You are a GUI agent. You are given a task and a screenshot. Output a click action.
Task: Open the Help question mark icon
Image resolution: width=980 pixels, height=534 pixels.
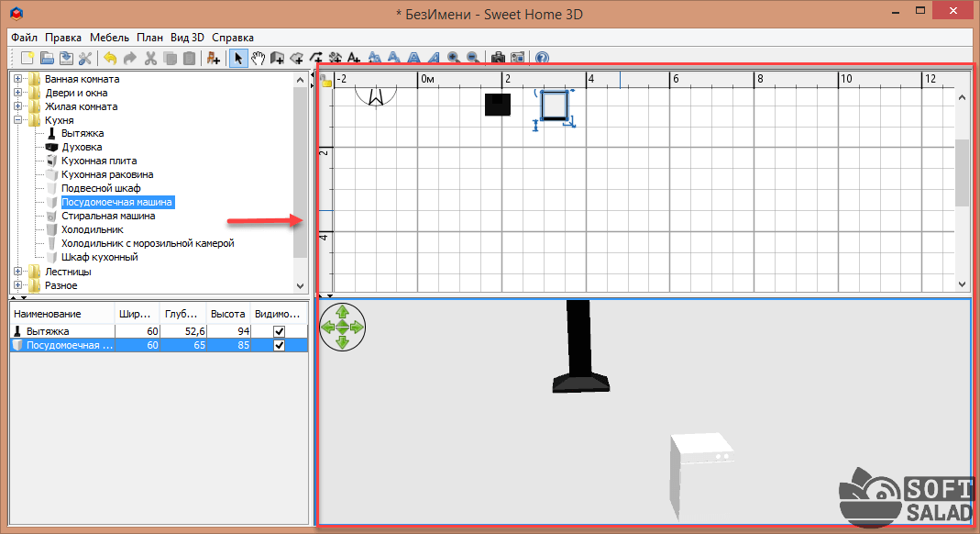[x=542, y=58]
